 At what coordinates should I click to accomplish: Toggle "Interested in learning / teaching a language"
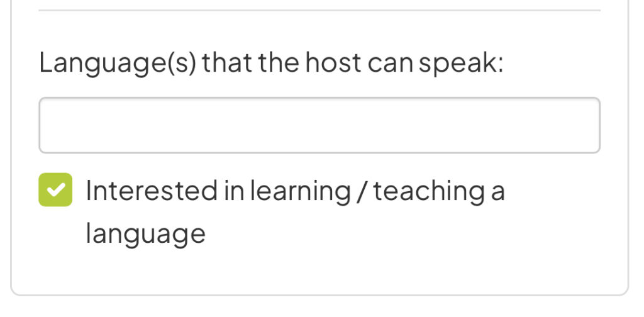click(x=55, y=190)
